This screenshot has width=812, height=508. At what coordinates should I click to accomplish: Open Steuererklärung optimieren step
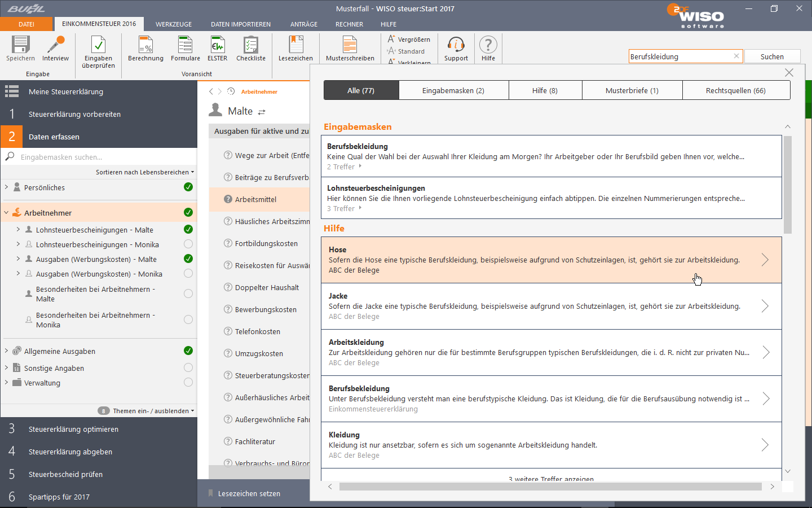[99, 429]
